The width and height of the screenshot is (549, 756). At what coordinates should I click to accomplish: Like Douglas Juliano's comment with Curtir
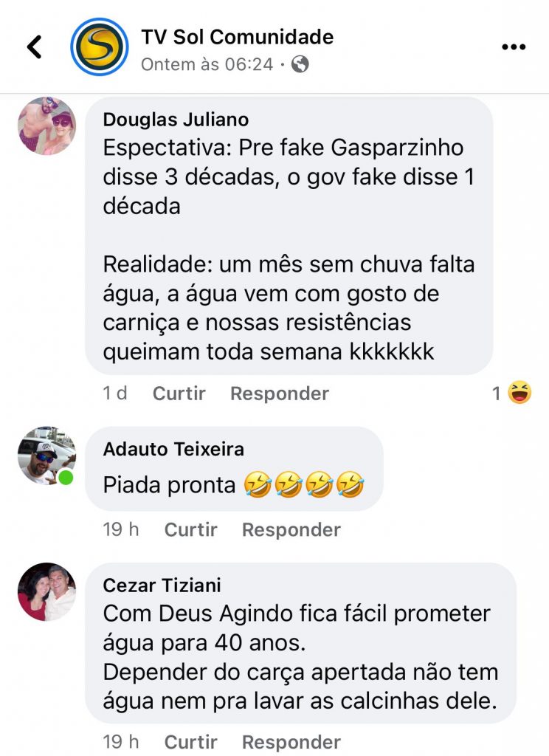coord(179,394)
